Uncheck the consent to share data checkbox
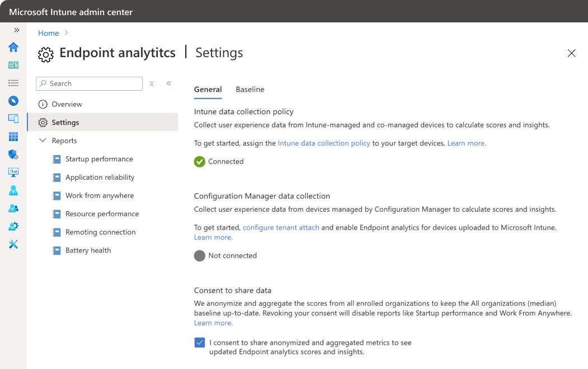Screen dimensions: 588x369 click(x=200, y=343)
